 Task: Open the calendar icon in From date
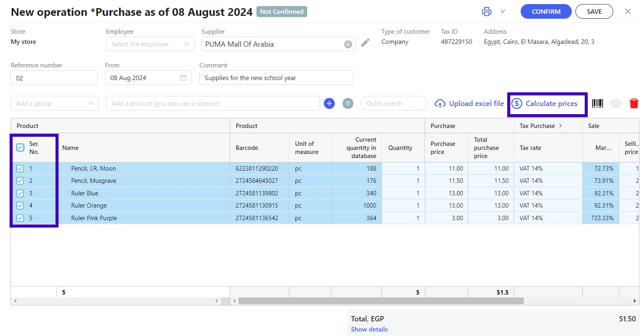183,78
